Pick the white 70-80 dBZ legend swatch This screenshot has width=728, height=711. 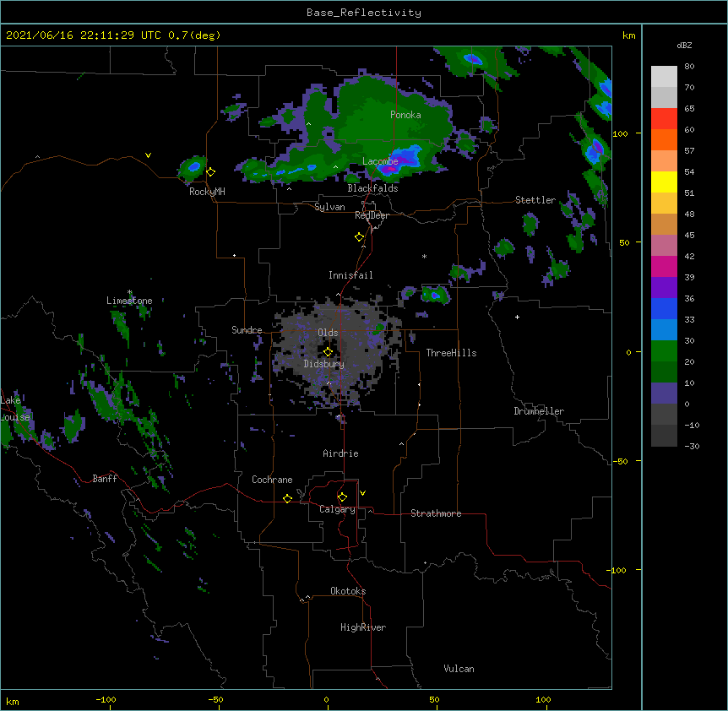click(x=664, y=77)
